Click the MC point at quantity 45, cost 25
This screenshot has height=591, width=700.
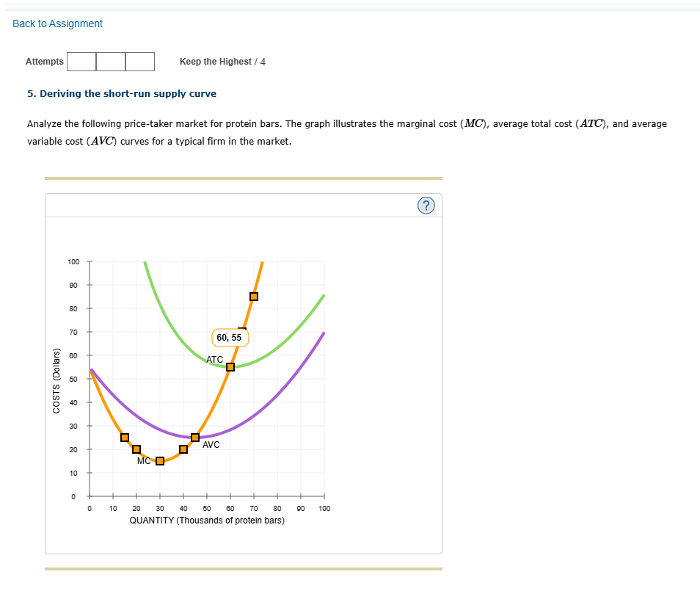click(195, 438)
